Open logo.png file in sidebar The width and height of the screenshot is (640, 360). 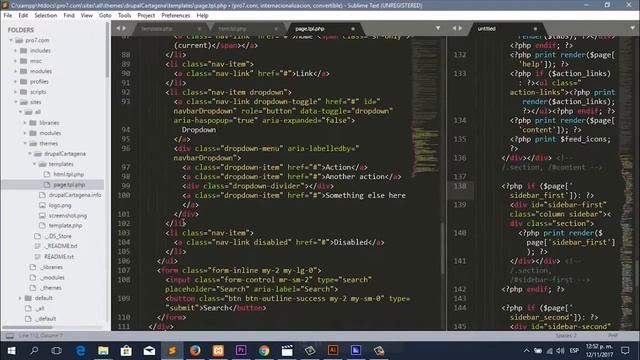coord(60,205)
